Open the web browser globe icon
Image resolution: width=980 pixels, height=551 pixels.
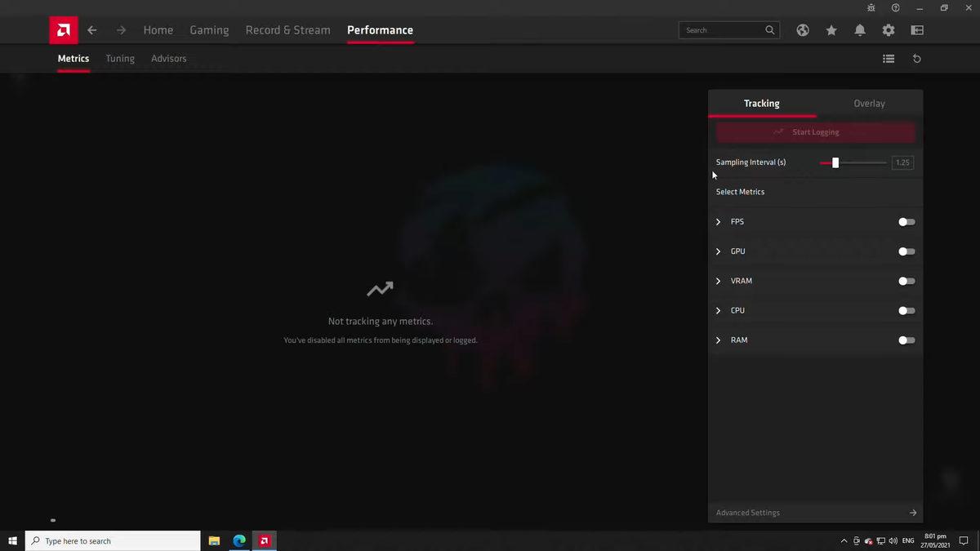[803, 30]
